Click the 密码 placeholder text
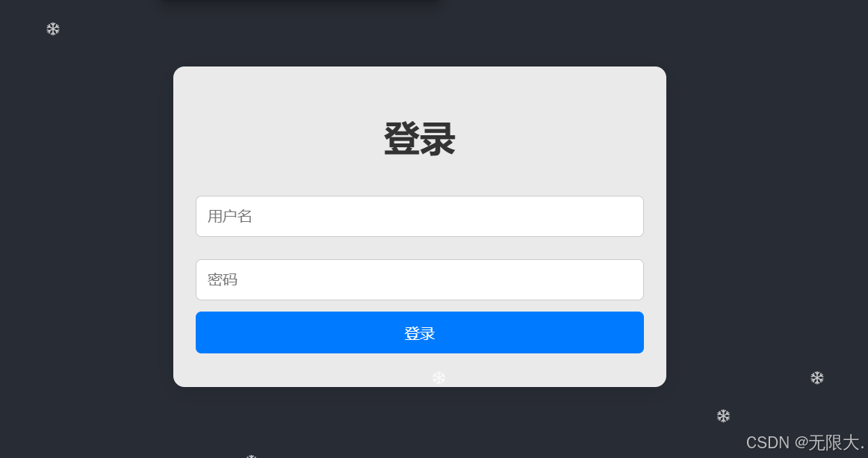The width and height of the screenshot is (868, 458). pos(223,279)
